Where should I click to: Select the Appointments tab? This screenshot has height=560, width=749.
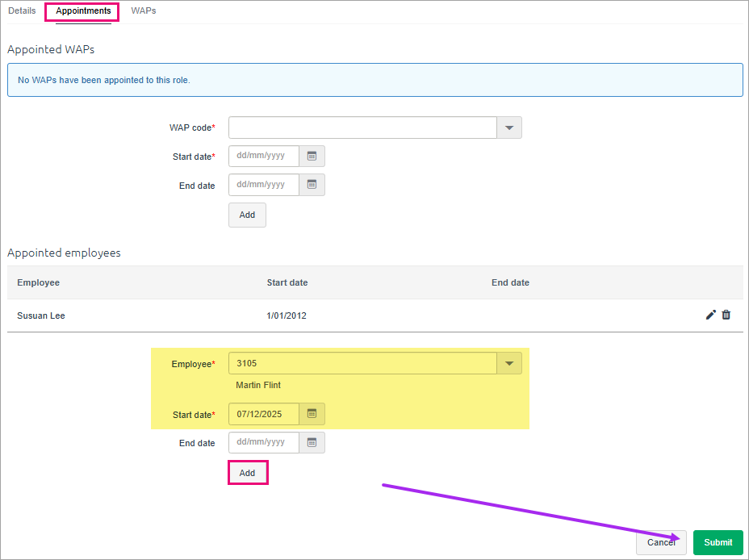(83, 11)
